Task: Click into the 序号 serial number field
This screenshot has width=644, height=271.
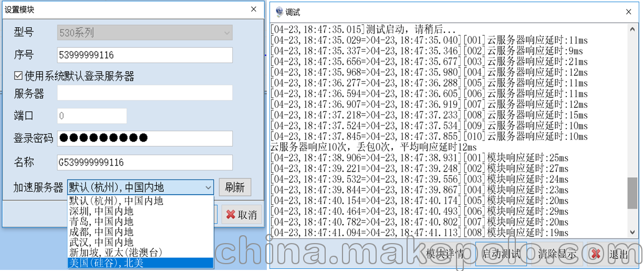Action: (144, 55)
